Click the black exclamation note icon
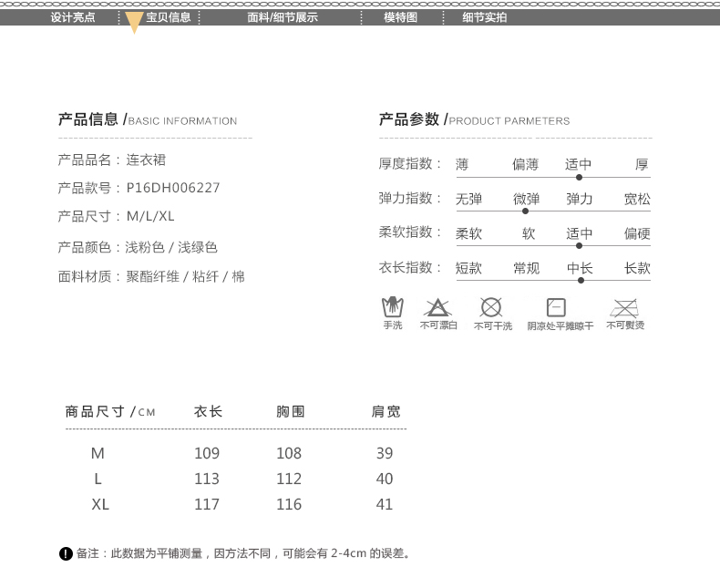Image resolution: width=720 pixels, height=588 pixels. click(65, 553)
